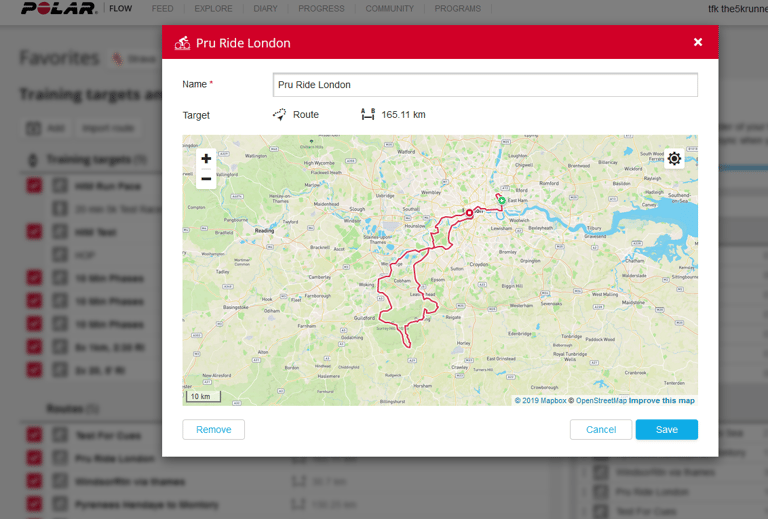The width and height of the screenshot is (768, 519).
Task: Open the tfk the5krunner user account
Action: [738, 9]
